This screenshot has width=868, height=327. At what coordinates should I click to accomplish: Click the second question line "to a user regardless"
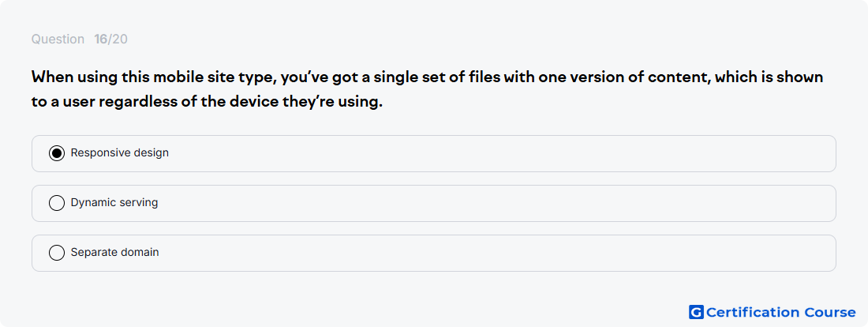pyautogui.click(x=207, y=103)
